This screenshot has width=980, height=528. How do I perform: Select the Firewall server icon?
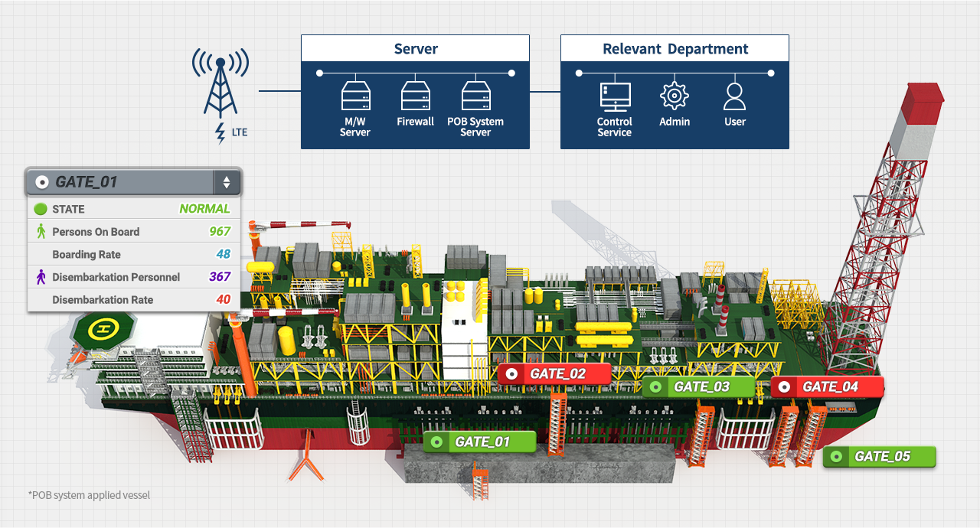[415, 96]
